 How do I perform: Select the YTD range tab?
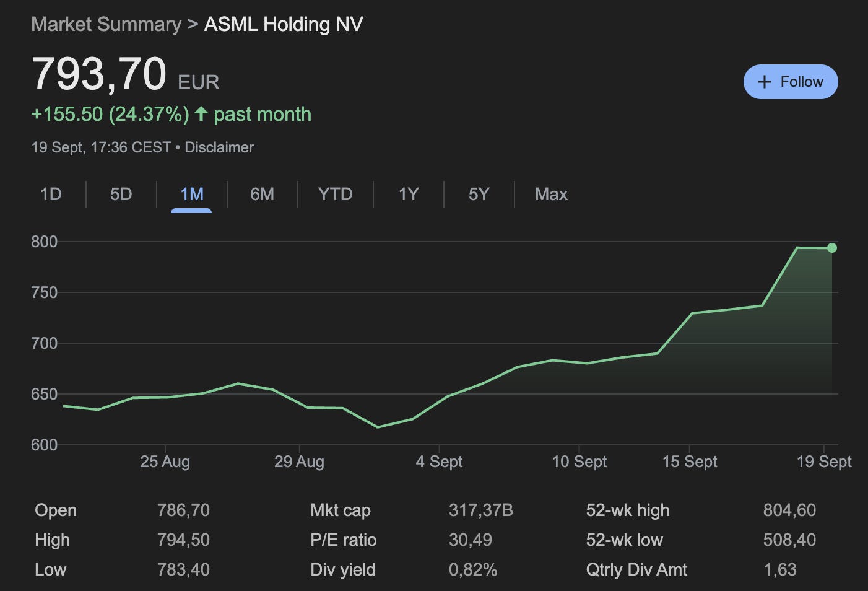click(336, 195)
